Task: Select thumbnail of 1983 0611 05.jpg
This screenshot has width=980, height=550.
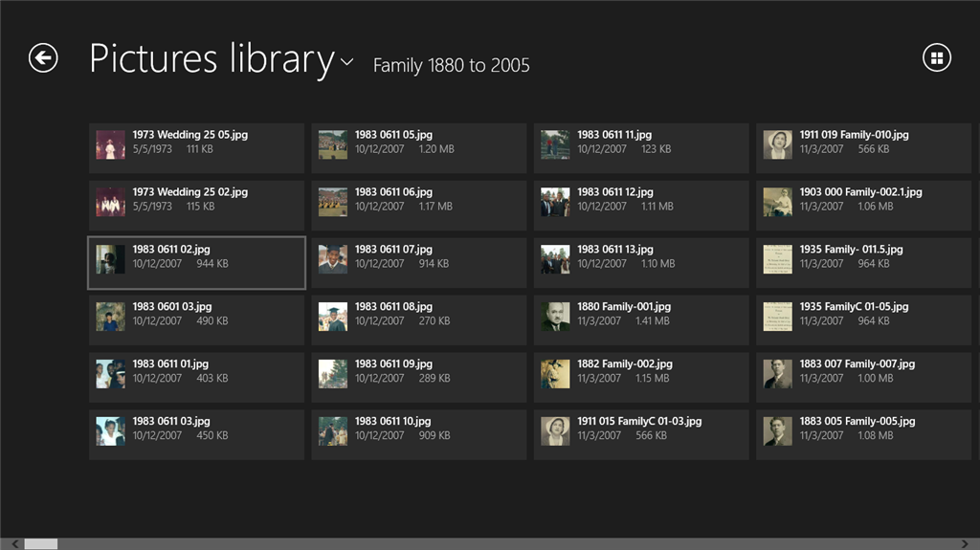Action: 332,144
